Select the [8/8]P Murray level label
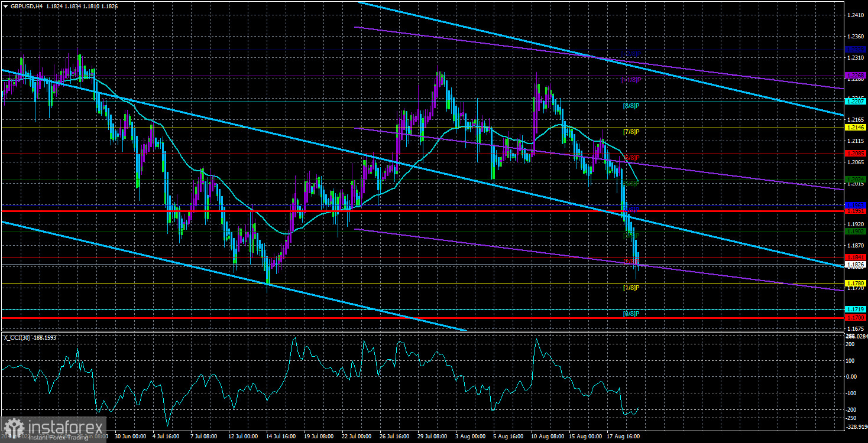The image size is (868, 443). tap(631, 106)
